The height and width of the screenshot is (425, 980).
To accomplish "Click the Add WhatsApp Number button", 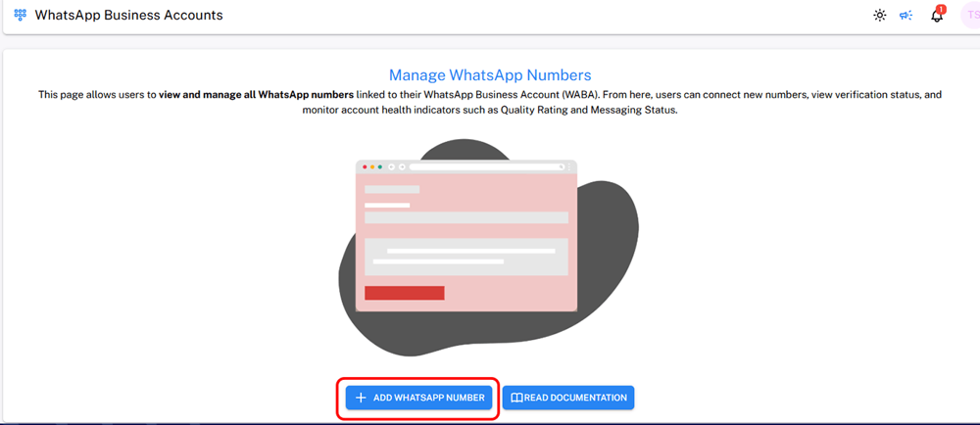I will tap(418, 398).
